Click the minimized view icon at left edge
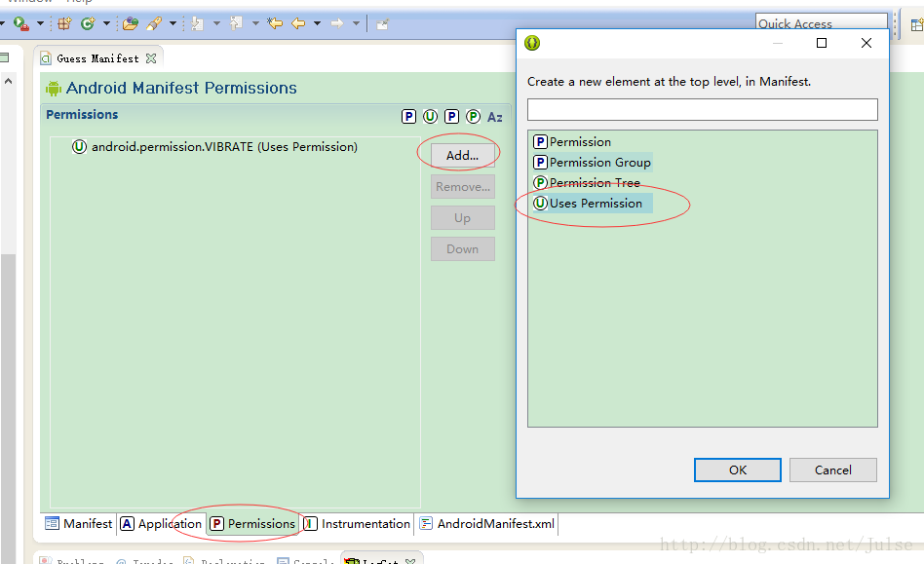The height and width of the screenshot is (564, 924). [4, 57]
